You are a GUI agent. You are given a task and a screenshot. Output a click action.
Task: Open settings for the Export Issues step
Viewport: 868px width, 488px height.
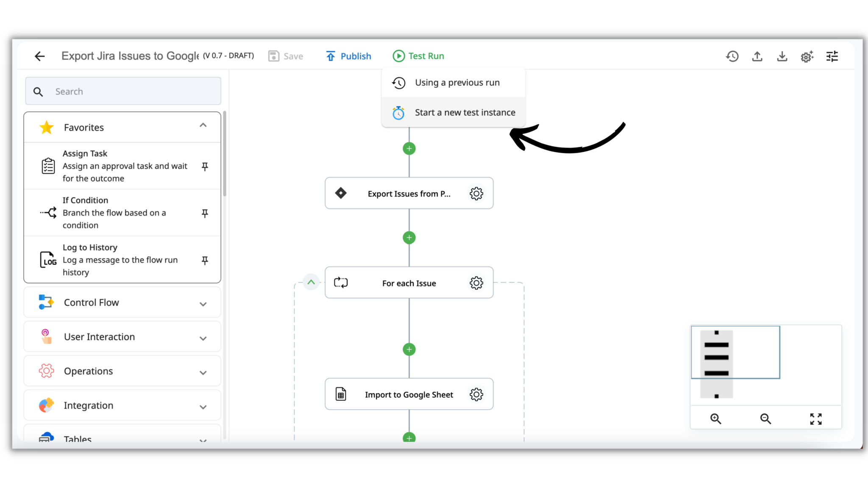(476, 193)
